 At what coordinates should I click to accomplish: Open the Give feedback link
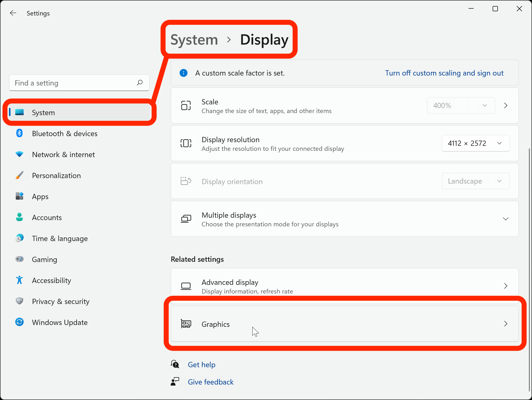(x=211, y=382)
